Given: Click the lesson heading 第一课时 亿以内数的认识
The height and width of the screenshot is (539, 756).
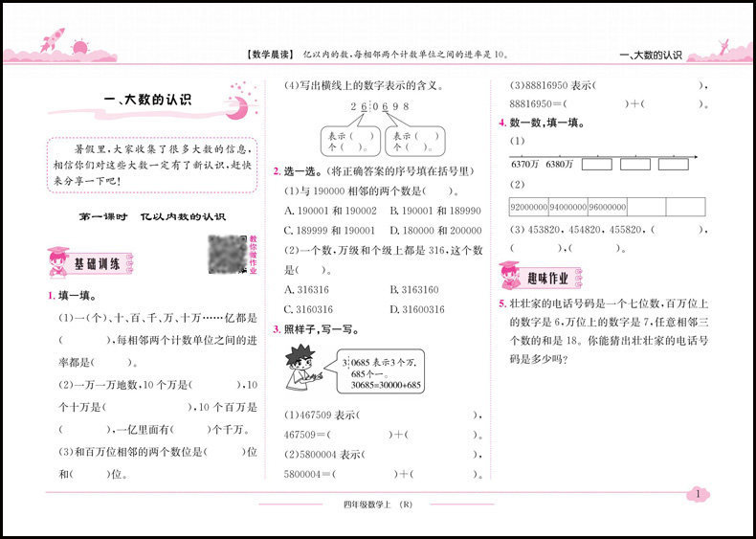Looking at the screenshot, I should tap(152, 216).
